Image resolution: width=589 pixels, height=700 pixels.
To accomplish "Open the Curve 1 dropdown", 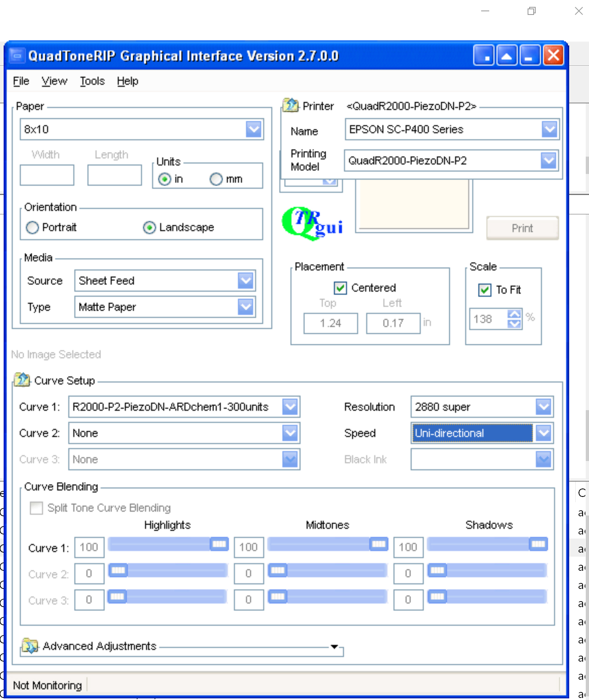I will [x=290, y=407].
